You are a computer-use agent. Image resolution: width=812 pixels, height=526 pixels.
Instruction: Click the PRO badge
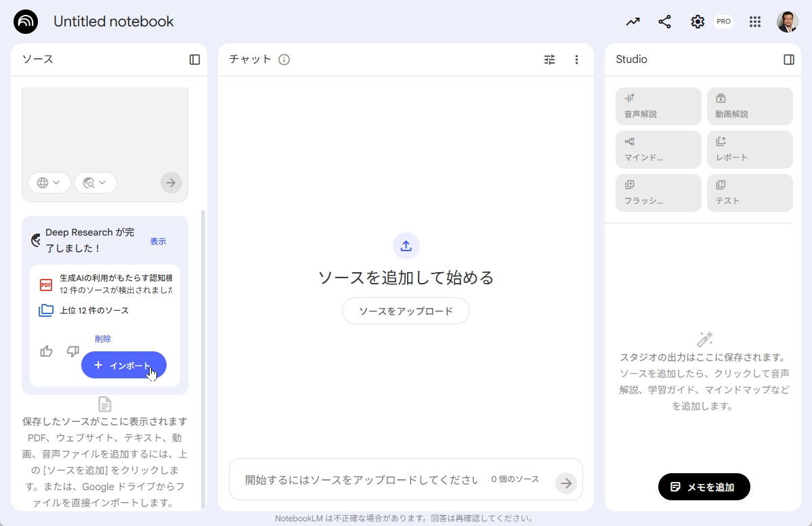[x=723, y=22]
